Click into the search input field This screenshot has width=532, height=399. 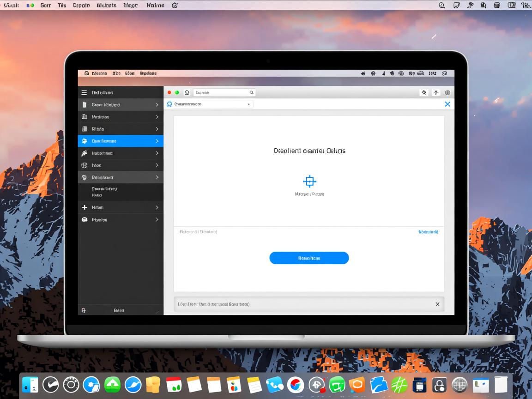221,92
